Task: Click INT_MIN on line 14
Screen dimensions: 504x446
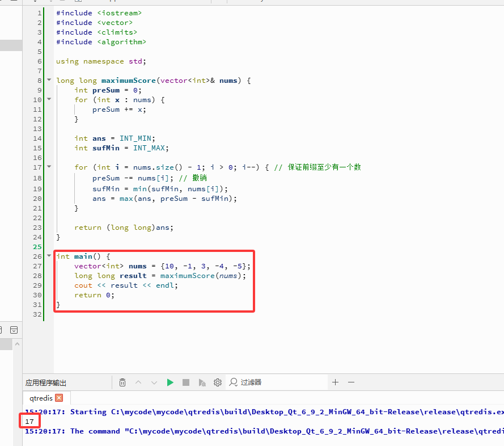Action: point(135,138)
